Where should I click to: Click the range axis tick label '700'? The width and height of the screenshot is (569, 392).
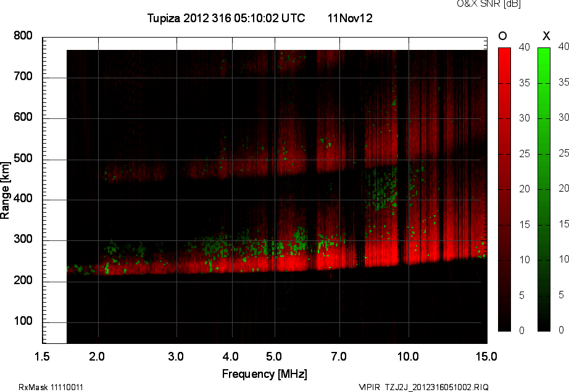point(23,76)
